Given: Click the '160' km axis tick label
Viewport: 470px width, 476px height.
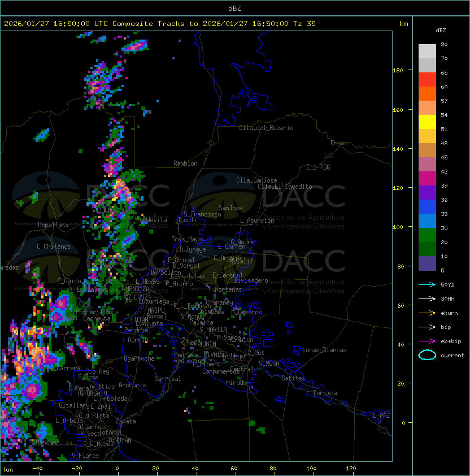Looking at the screenshot, I should tap(398, 110).
